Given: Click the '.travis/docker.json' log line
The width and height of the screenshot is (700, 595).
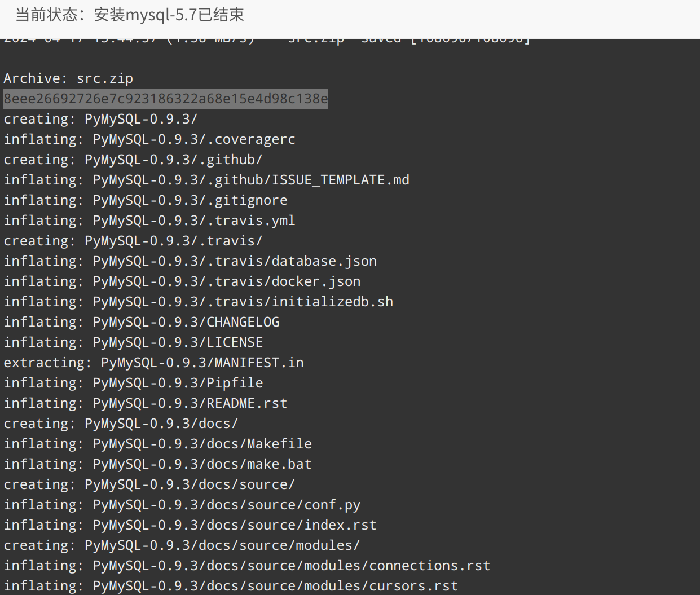Looking at the screenshot, I should [x=182, y=281].
